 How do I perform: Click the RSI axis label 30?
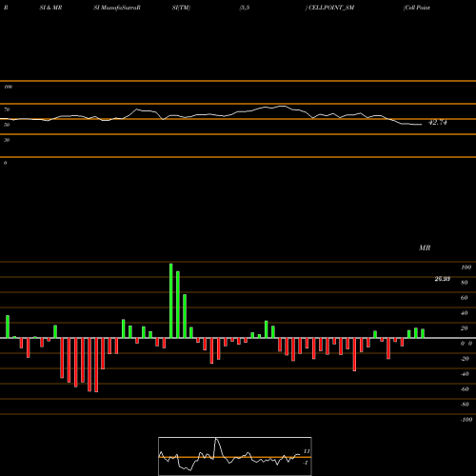(x=7, y=140)
